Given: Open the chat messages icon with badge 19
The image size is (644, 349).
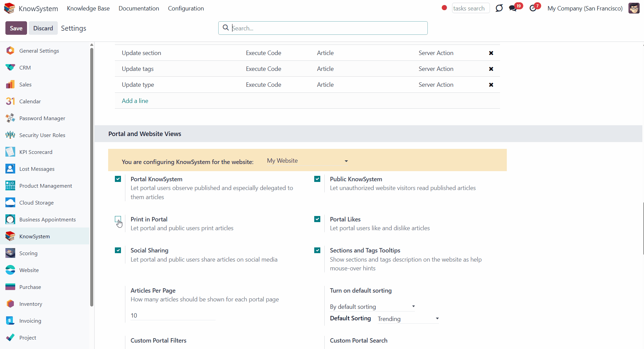Looking at the screenshot, I should 513,8.
